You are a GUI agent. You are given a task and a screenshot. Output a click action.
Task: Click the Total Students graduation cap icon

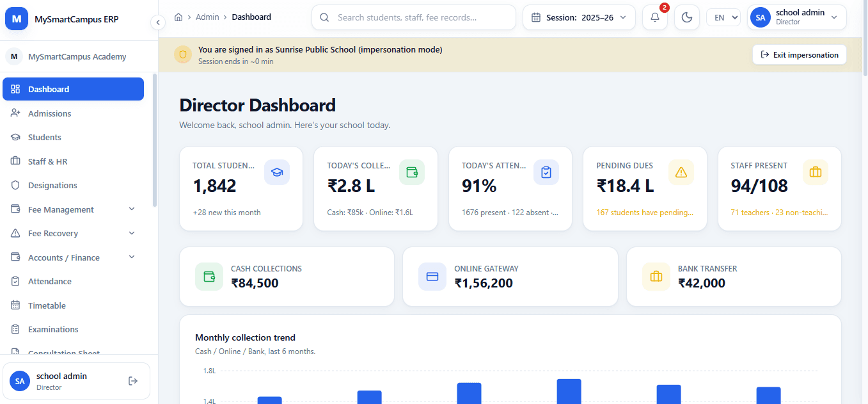point(277,172)
